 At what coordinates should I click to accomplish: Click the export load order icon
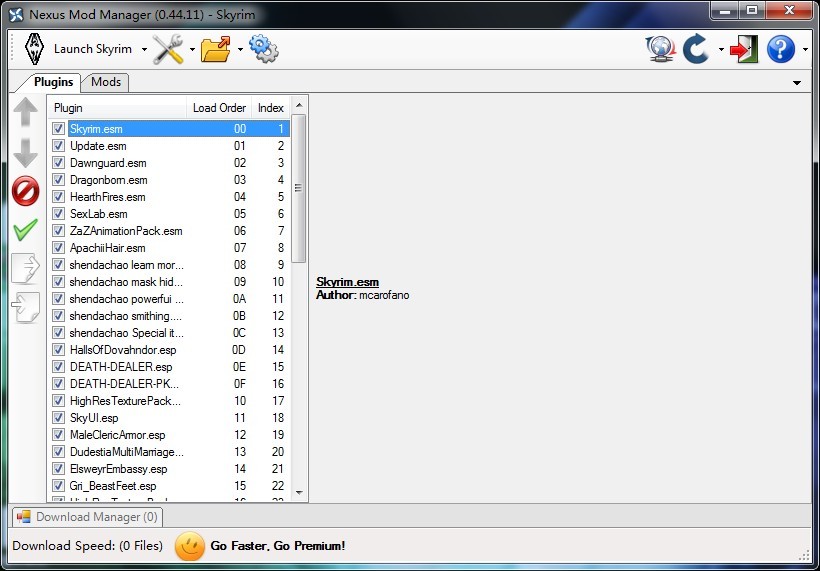(x=25, y=268)
